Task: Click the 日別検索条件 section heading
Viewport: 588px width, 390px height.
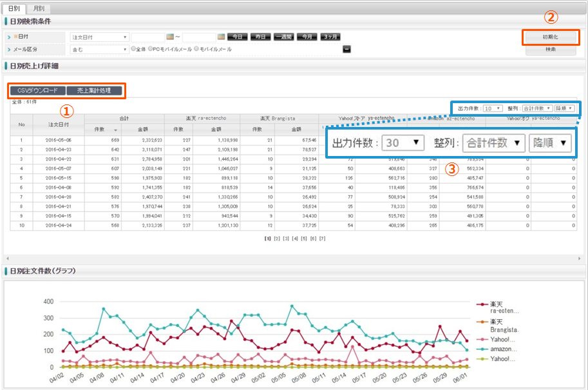Action: (30, 21)
